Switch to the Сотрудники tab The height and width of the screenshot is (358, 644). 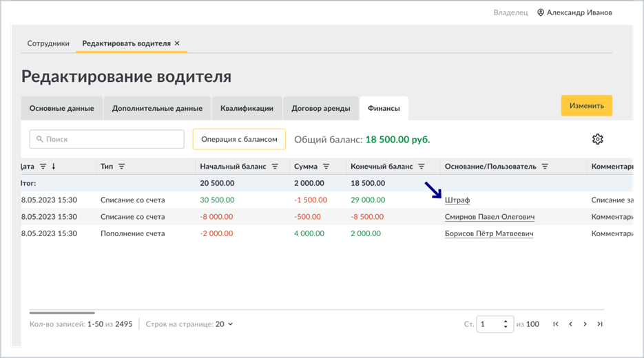(48, 43)
